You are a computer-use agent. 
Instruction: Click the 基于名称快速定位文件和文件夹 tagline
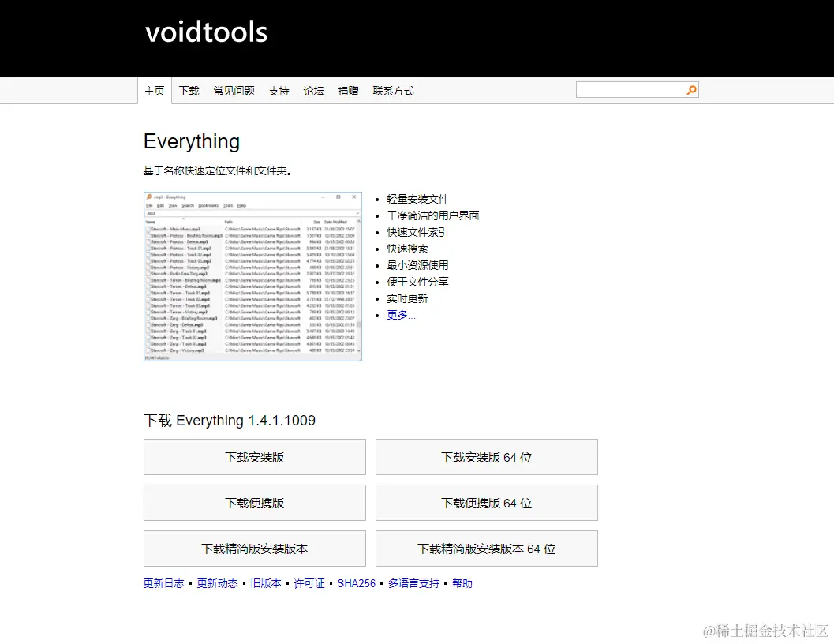coord(218,170)
